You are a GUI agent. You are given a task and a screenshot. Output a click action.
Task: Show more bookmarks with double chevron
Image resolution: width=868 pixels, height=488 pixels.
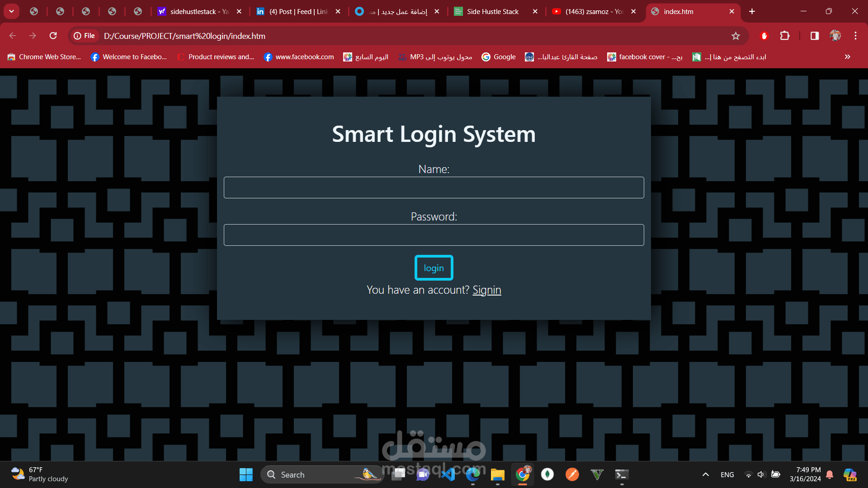pyautogui.click(x=847, y=57)
